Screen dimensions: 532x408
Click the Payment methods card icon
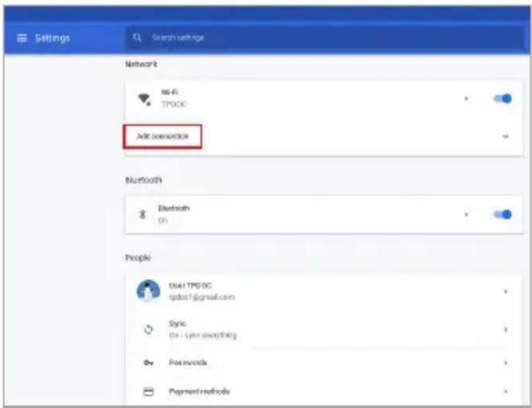(x=148, y=392)
